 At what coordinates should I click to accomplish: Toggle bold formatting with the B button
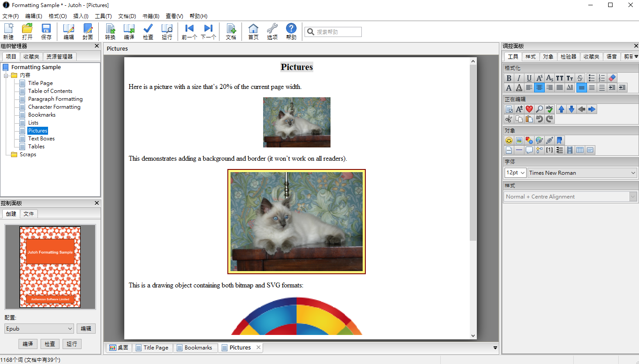click(x=509, y=78)
